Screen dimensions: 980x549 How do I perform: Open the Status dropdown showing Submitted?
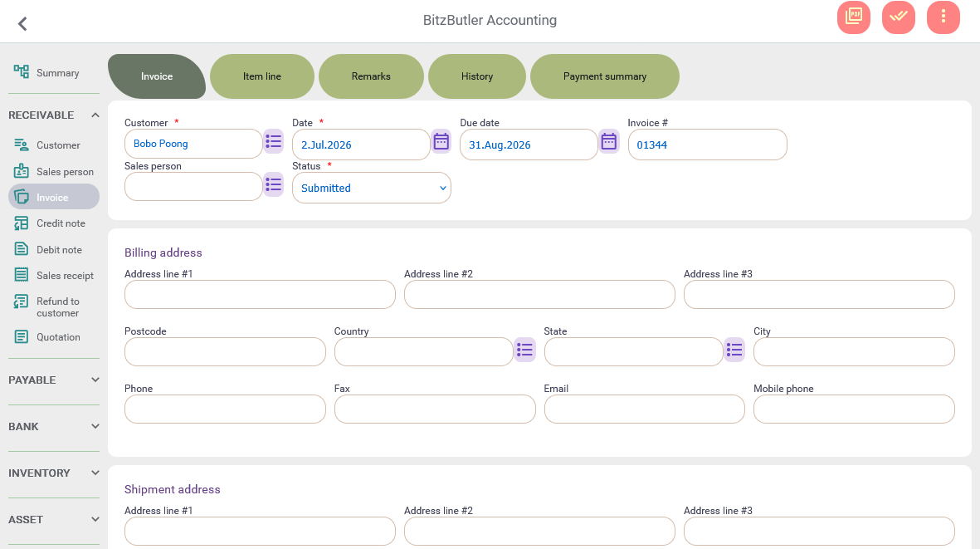371,189
